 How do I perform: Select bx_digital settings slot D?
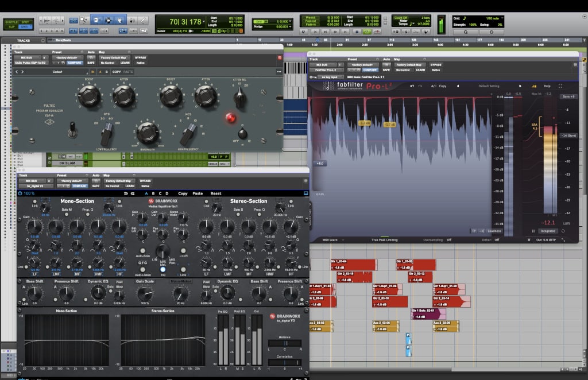pyautogui.click(x=167, y=193)
